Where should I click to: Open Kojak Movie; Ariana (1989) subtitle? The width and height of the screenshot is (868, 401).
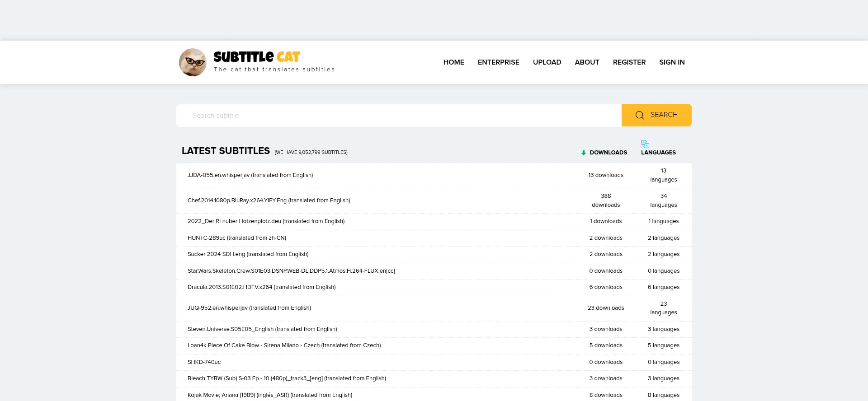click(x=270, y=395)
